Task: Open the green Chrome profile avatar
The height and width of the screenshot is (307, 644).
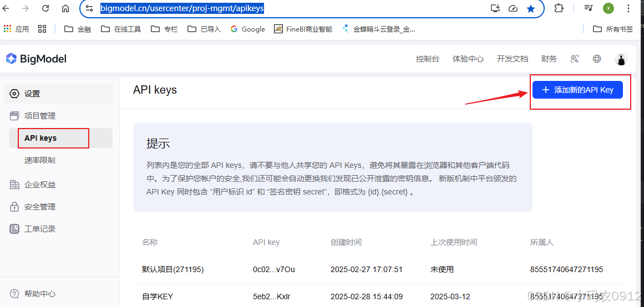Action: pyautogui.click(x=608, y=8)
